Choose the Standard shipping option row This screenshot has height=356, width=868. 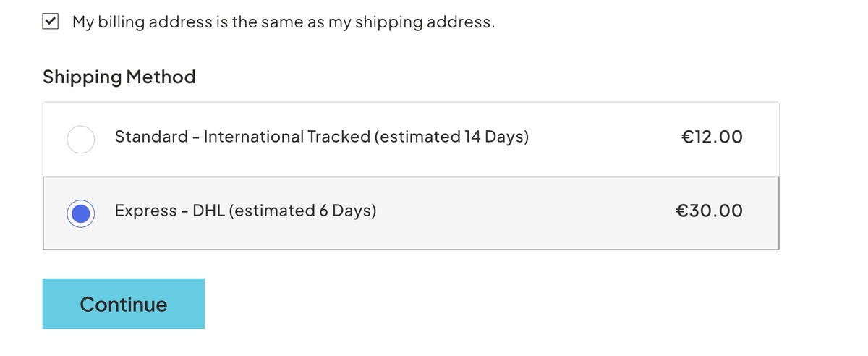point(411,139)
